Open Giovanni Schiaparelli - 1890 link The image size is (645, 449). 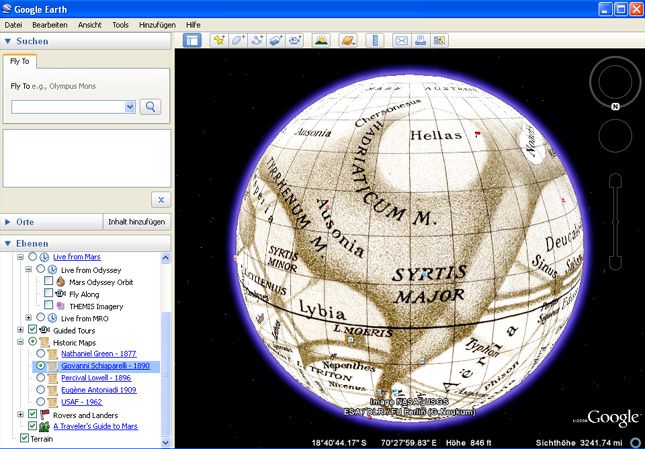click(x=105, y=366)
